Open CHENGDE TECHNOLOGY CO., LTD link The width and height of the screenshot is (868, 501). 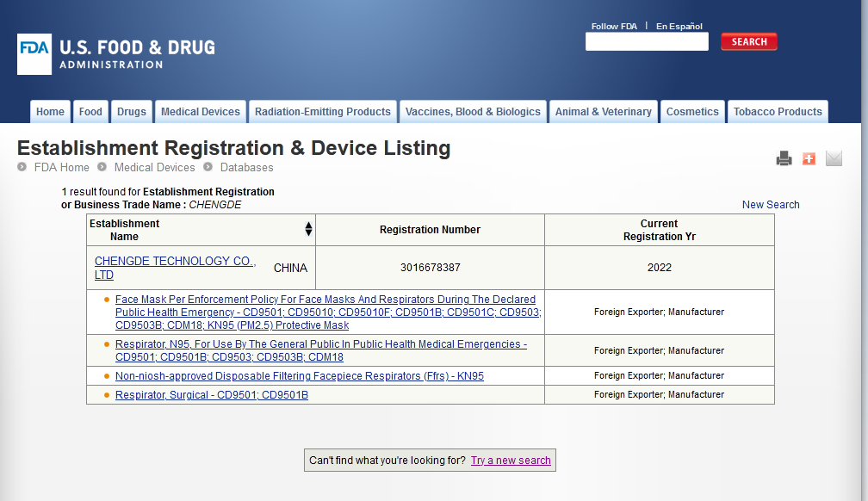coord(174,268)
